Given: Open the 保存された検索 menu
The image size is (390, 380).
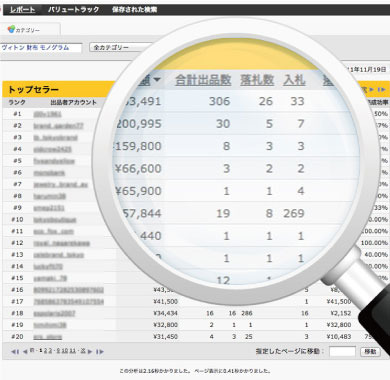Looking at the screenshot, I should (134, 10).
